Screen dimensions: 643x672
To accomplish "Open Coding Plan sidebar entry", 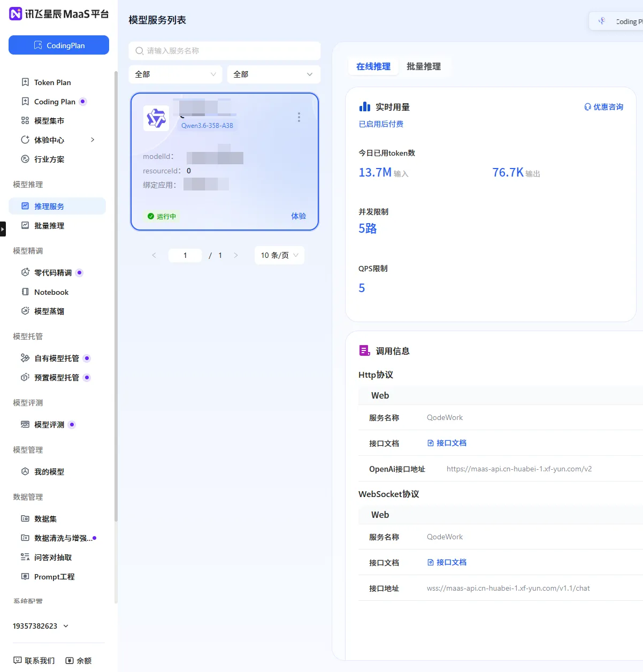I will [55, 102].
